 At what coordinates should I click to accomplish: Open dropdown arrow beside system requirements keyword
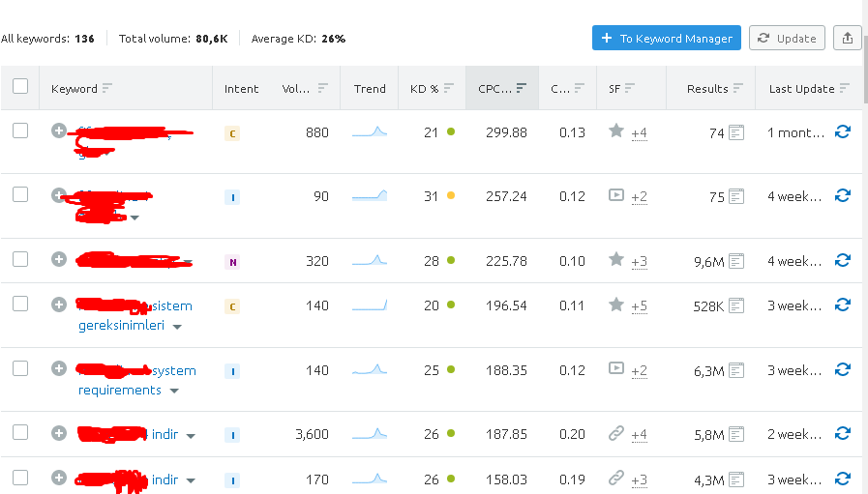click(x=174, y=392)
